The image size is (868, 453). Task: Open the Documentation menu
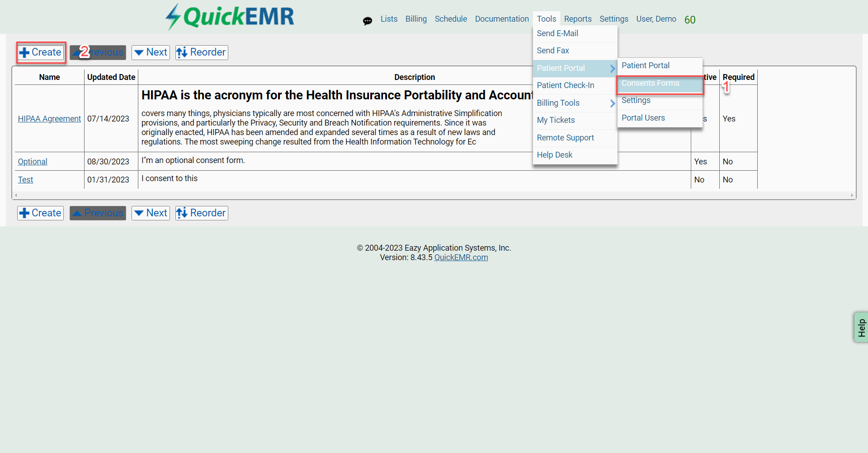[x=502, y=19]
